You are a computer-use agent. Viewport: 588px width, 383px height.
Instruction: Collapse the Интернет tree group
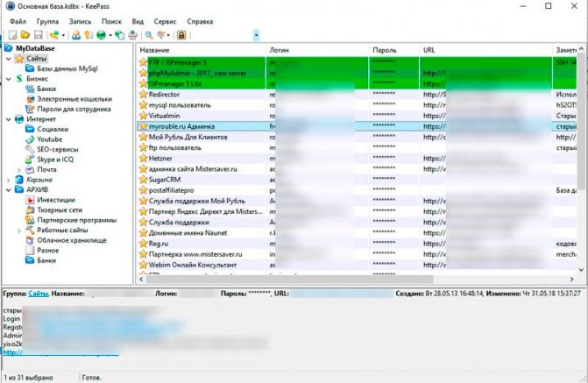pos(9,119)
